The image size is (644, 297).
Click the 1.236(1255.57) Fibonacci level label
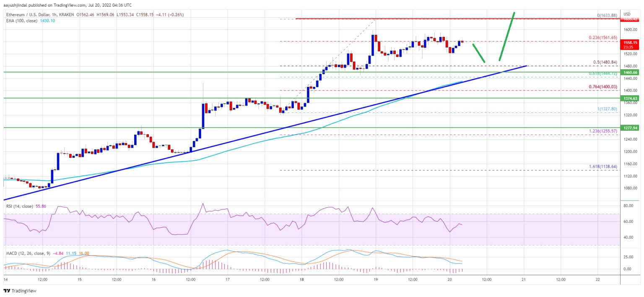pos(602,131)
